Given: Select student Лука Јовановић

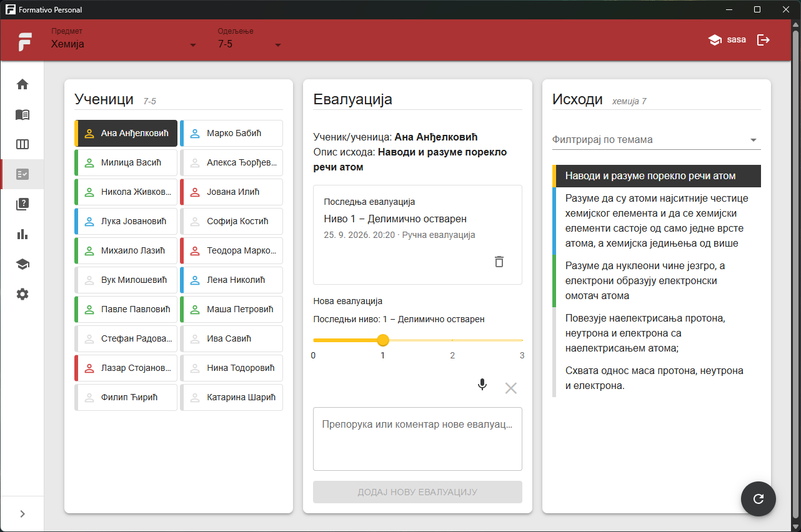Looking at the screenshot, I should [x=126, y=221].
